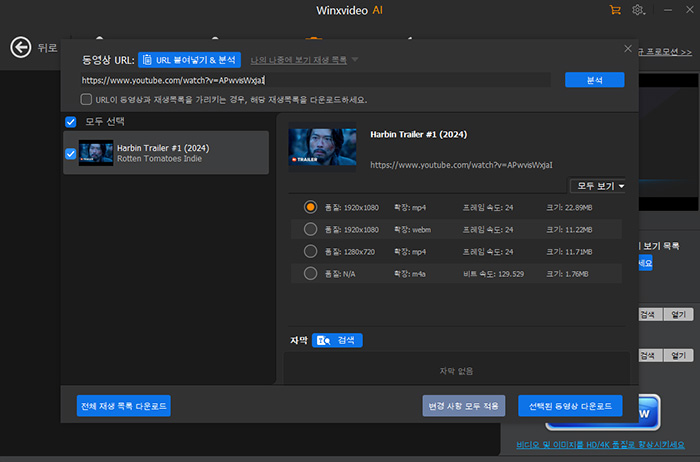Click the 확장: webm format text

pos(412,230)
